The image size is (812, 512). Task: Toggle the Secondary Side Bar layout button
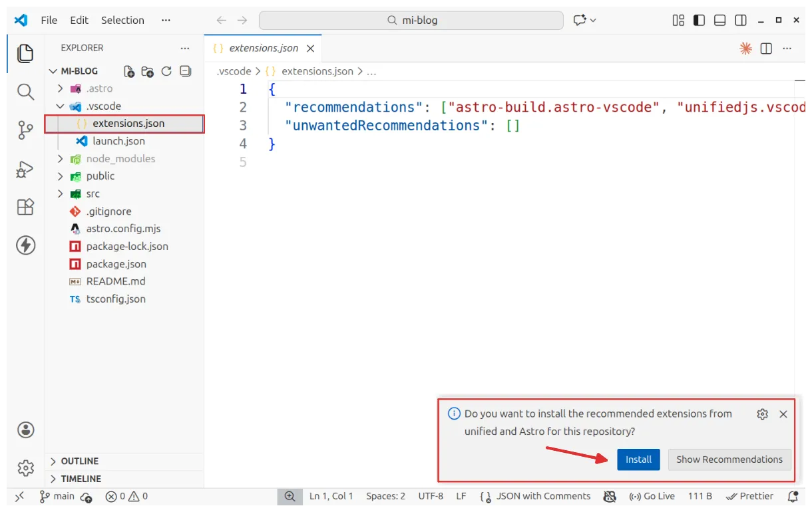pyautogui.click(x=740, y=20)
